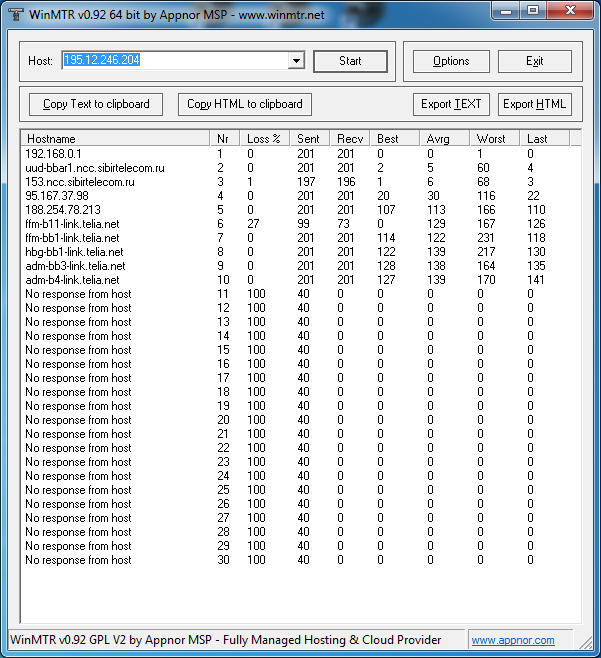Click the Loss % column header

pyautogui.click(x=264, y=138)
